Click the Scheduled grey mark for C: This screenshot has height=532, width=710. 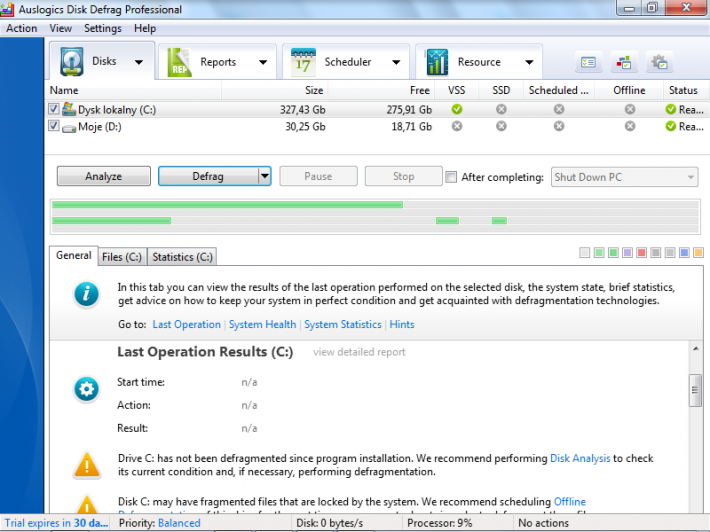(x=559, y=109)
